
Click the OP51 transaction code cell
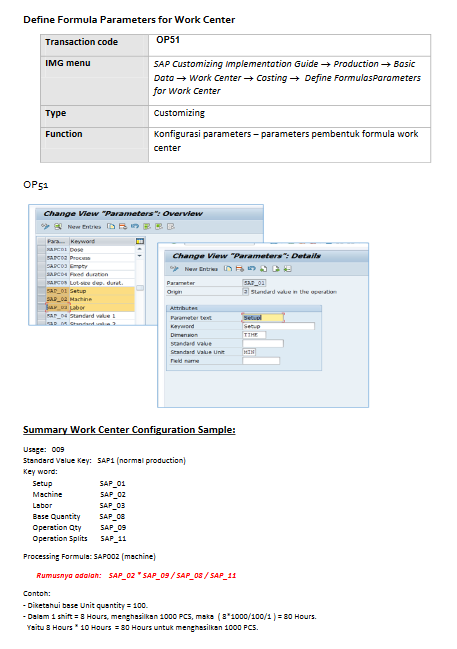pyautogui.click(x=289, y=45)
